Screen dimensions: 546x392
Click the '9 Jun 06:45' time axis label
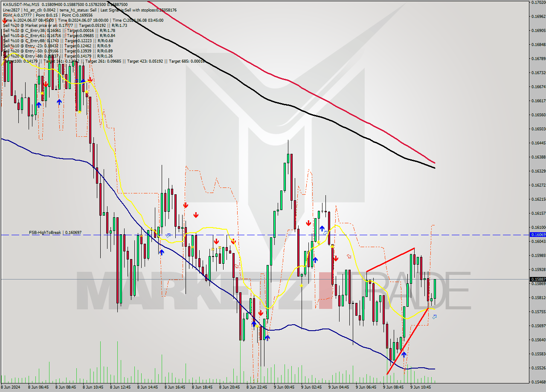point(366,387)
